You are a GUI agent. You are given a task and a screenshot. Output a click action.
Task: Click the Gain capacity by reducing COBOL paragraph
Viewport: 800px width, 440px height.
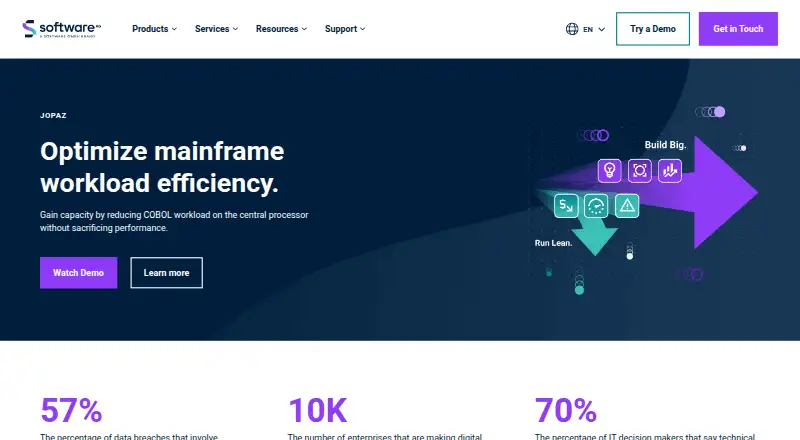tap(174, 221)
